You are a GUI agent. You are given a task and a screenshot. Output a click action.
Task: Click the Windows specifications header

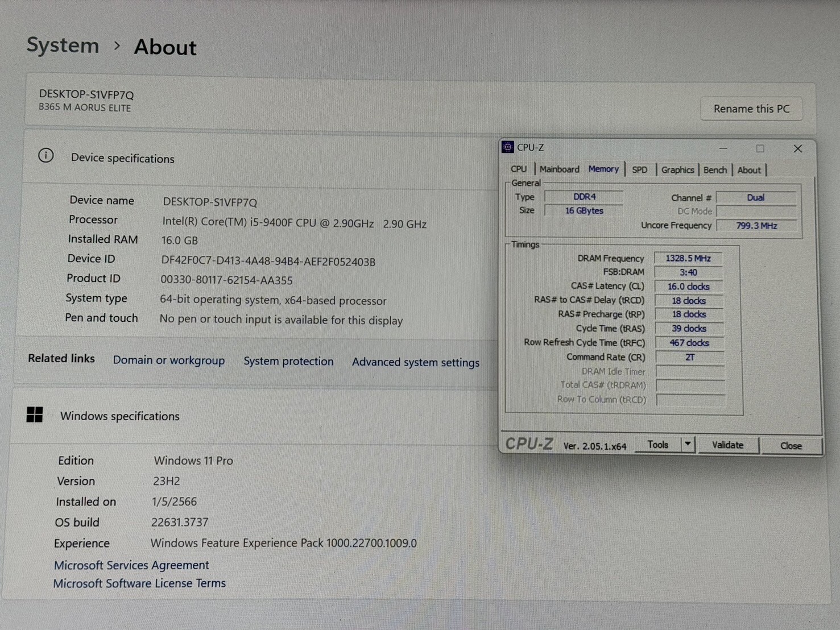[119, 416]
